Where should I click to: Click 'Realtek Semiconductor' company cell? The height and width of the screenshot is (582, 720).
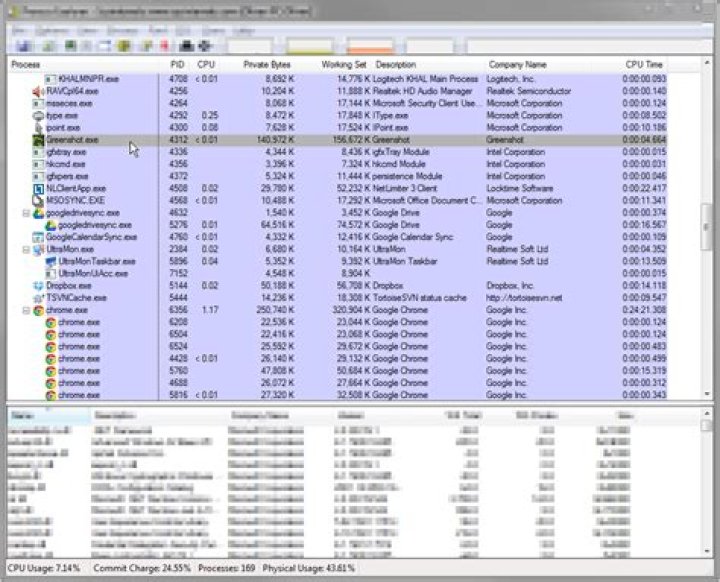tap(529, 91)
